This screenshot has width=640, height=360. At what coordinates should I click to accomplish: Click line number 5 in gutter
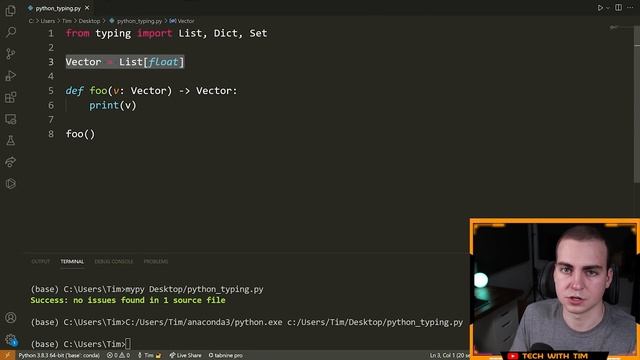click(51, 91)
